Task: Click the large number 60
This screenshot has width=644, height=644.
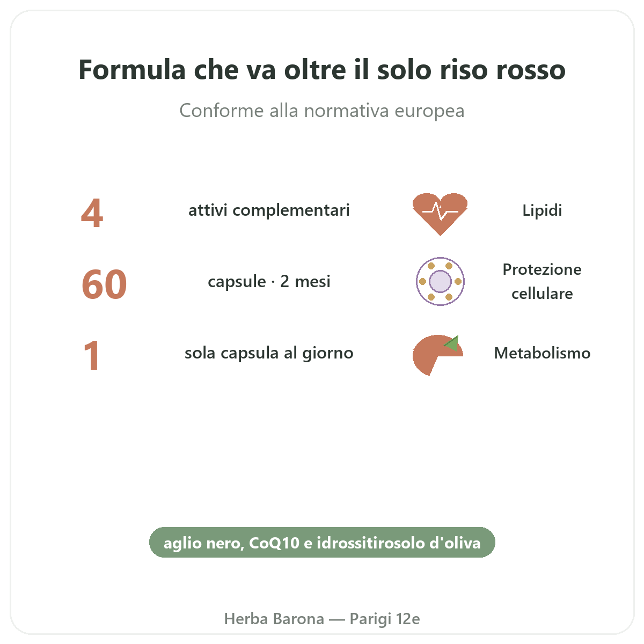Action: pyautogui.click(x=104, y=284)
